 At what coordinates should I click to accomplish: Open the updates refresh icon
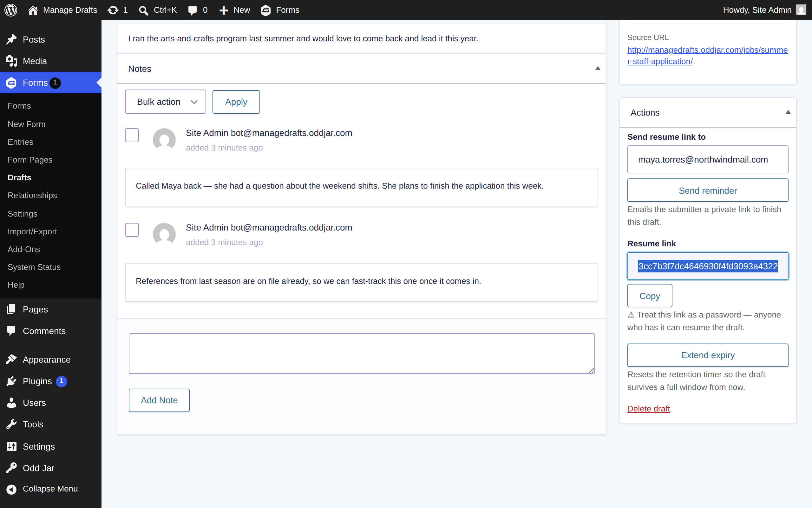[x=113, y=10]
